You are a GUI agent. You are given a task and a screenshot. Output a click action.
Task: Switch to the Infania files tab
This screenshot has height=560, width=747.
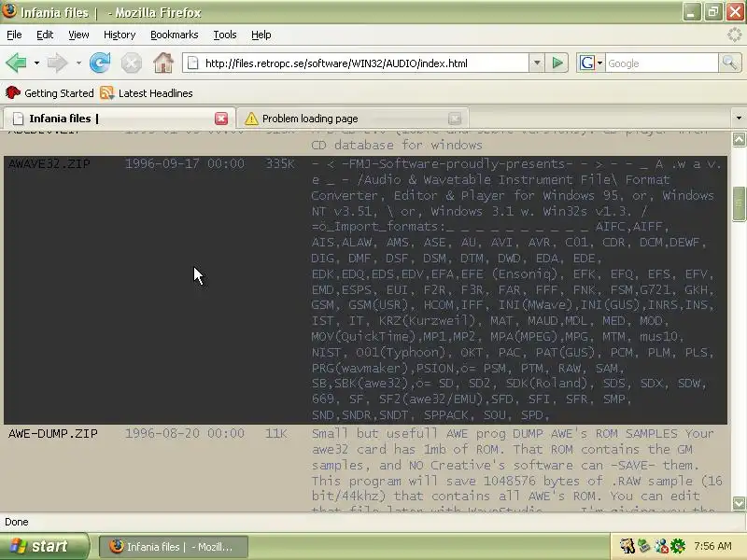[x=120, y=119]
